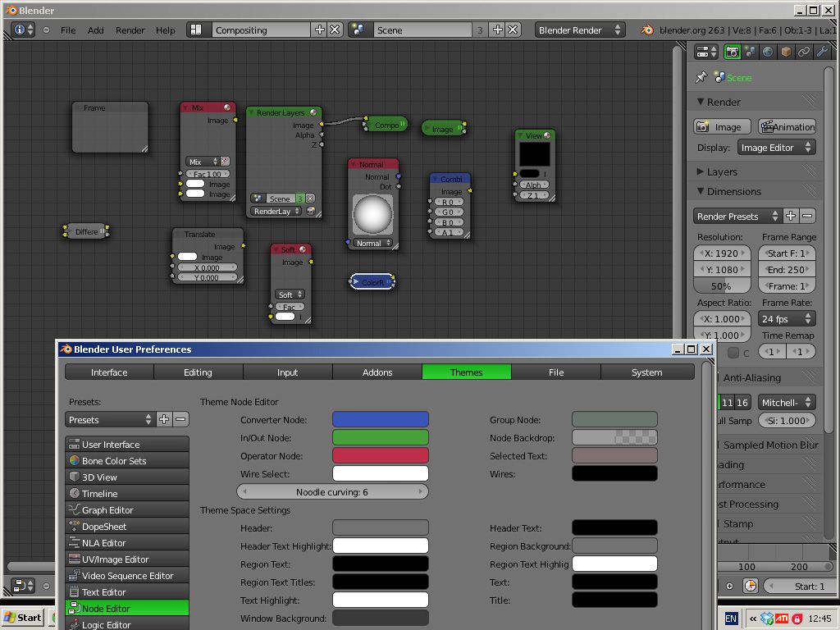Click the Animation render button
This screenshot has width=840, height=630.
(x=787, y=126)
